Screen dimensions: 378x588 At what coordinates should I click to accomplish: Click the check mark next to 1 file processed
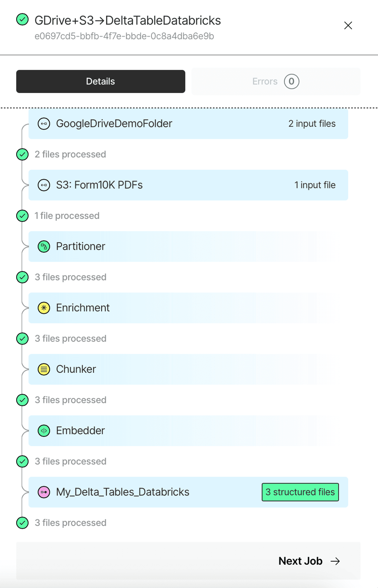[x=22, y=216]
